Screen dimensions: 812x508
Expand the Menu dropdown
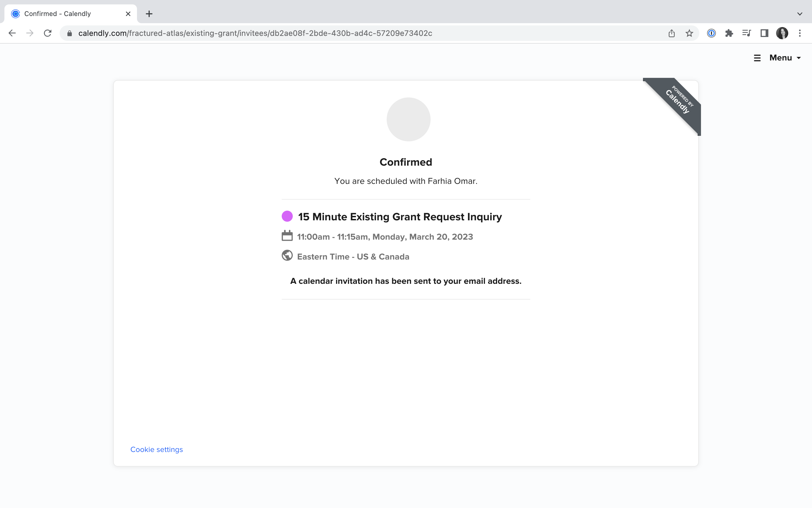coord(777,58)
